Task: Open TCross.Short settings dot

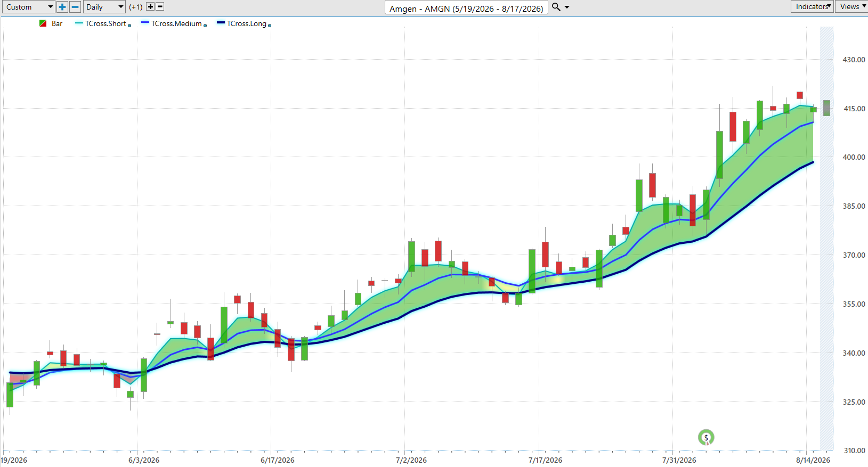Action: [x=129, y=26]
